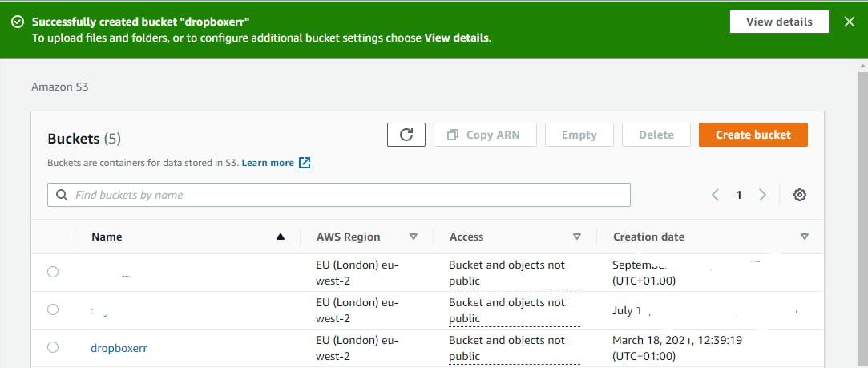Sort by Name column arrow
868x368 pixels.
pyautogui.click(x=281, y=237)
